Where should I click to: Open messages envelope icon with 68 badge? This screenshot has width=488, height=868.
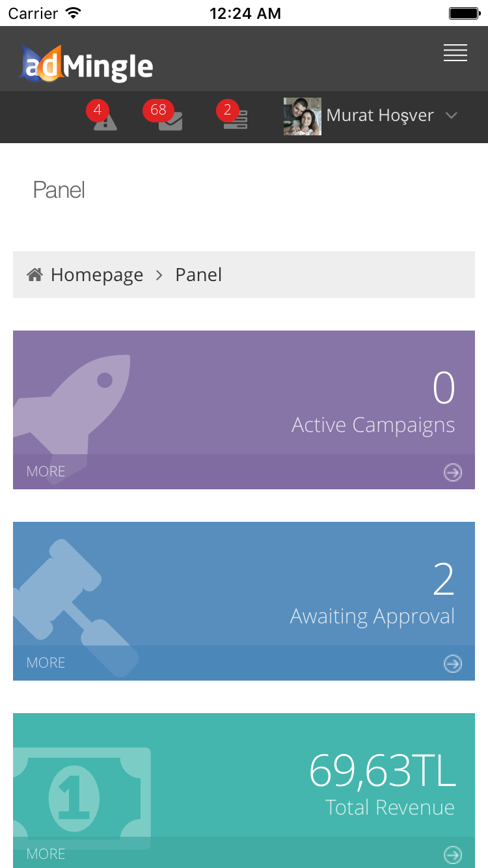point(170,120)
